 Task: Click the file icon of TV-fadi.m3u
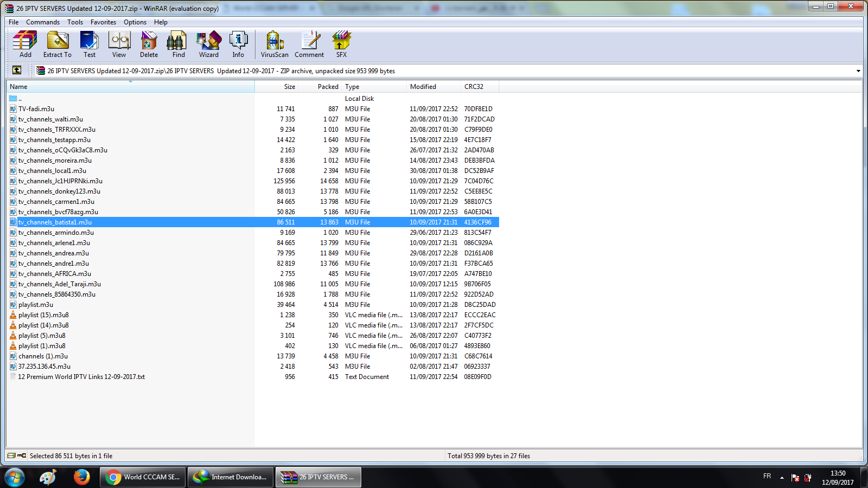(13, 109)
